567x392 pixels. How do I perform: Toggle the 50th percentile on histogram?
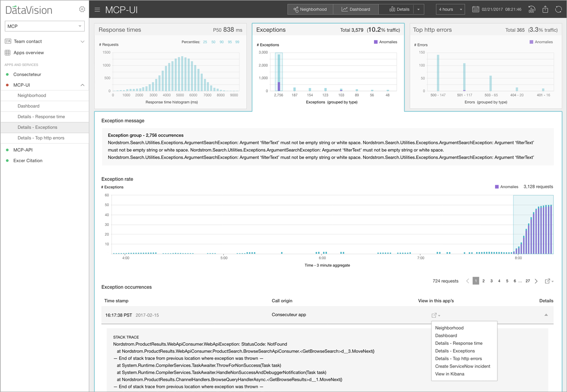(x=213, y=42)
